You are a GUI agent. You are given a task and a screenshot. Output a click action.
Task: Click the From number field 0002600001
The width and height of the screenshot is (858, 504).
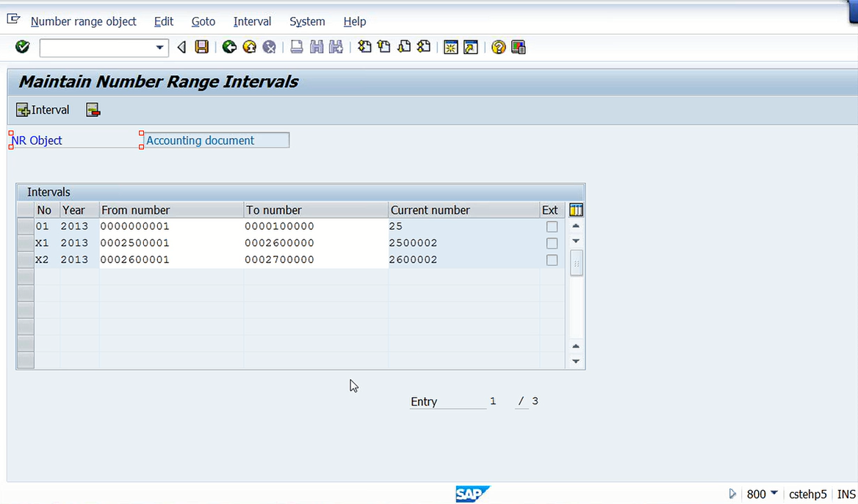tap(171, 260)
